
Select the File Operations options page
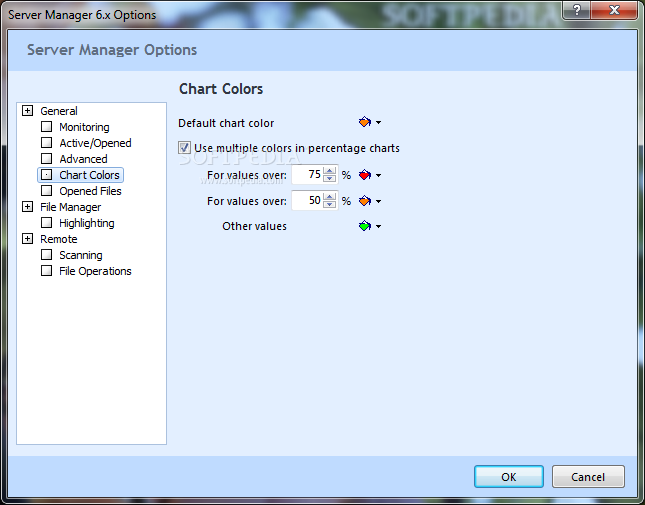click(x=95, y=271)
